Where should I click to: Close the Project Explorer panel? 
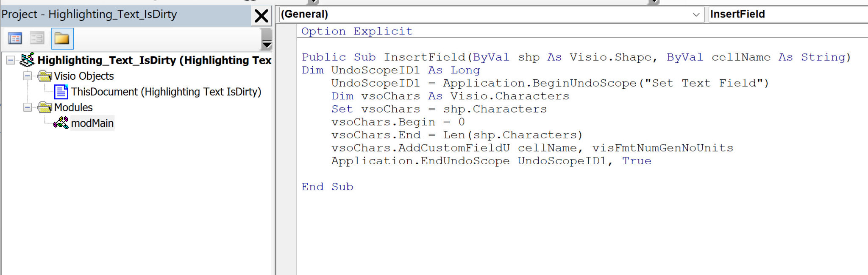point(261,16)
